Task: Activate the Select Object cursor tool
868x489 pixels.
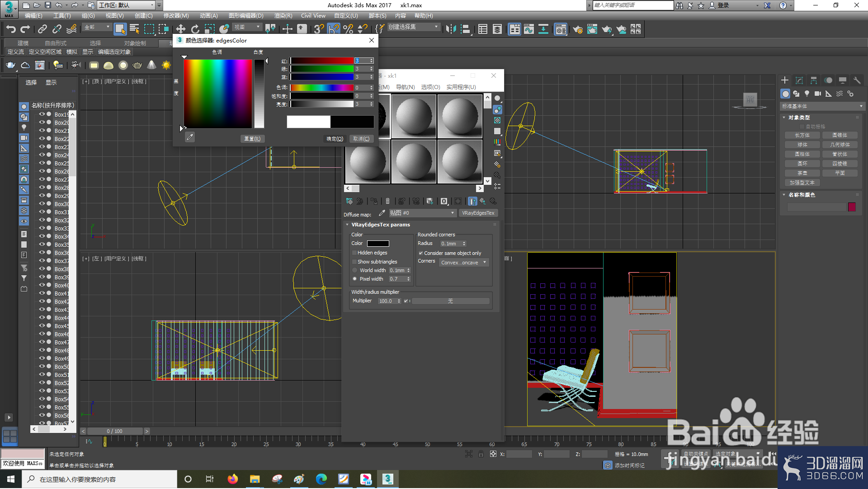Action: tap(120, 29)
